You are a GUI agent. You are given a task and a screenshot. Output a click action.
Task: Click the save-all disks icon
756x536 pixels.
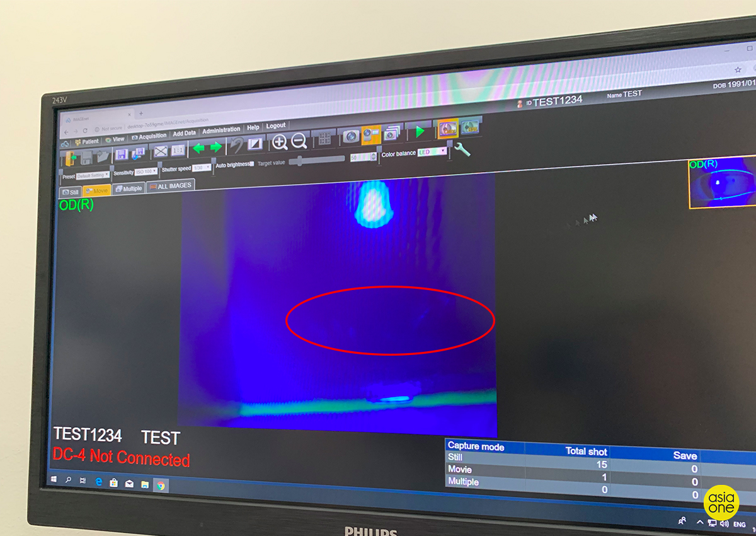pos(138,154)
